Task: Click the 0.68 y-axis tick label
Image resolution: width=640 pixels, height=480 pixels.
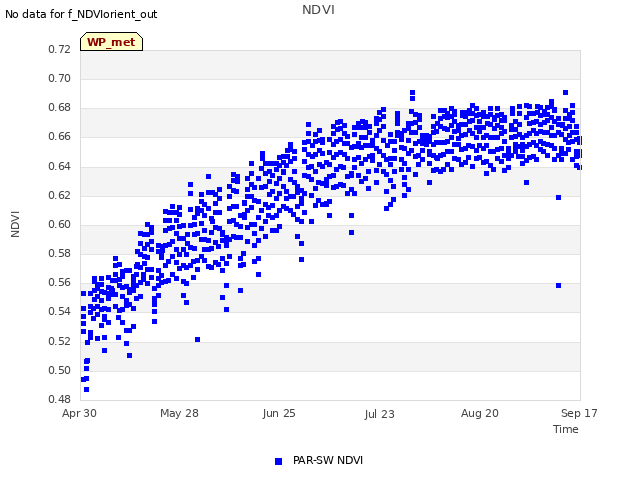Action: [60, 108]
